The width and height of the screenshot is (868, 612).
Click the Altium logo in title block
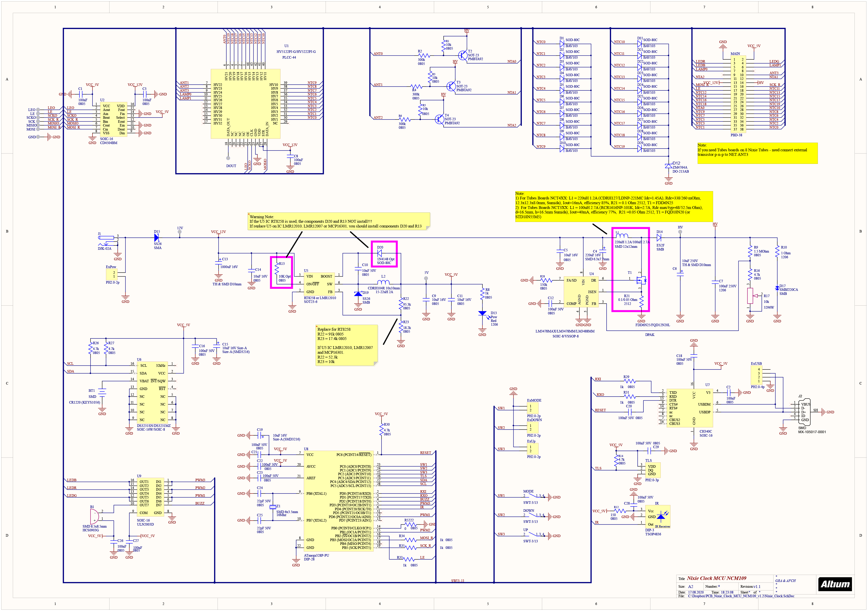[x=835, y=584]
